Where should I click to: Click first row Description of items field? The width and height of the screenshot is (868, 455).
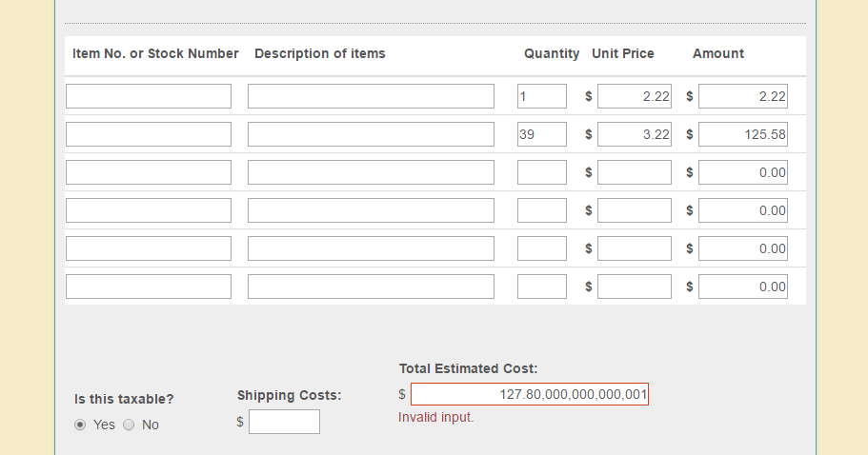[x=371, y=96]
